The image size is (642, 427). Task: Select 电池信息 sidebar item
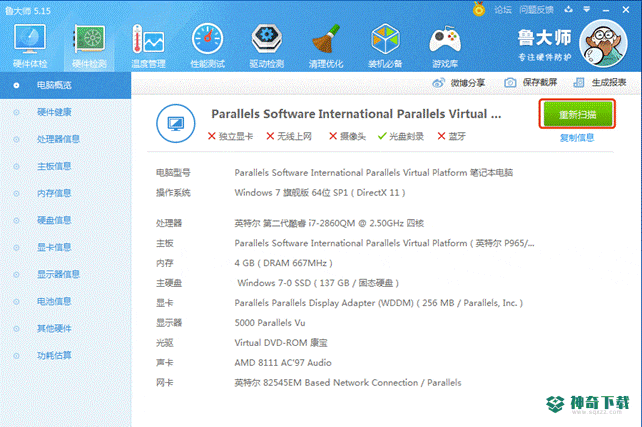click(66, 301)
